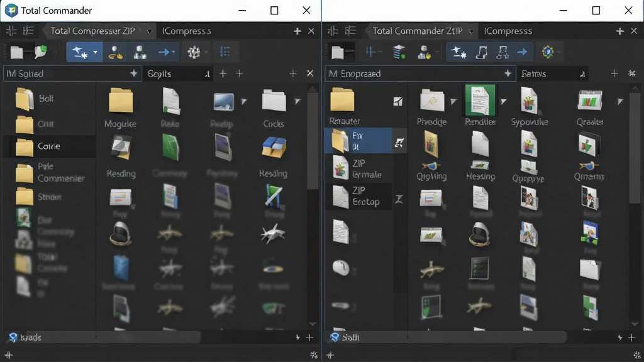This screenshot has width=644, height=362.
Task: Click the people group icon in right toolbar
Action: click(x=424, y=52)
